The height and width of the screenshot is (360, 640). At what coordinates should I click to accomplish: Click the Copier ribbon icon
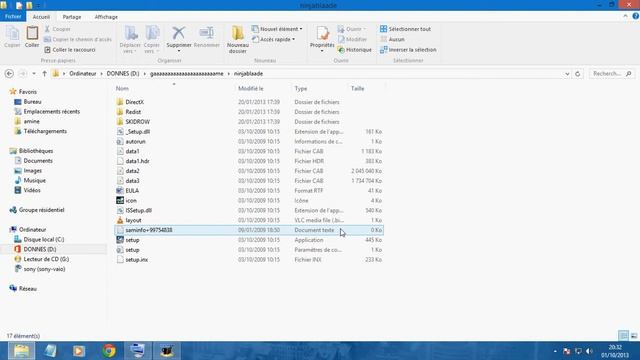point(12,37)
